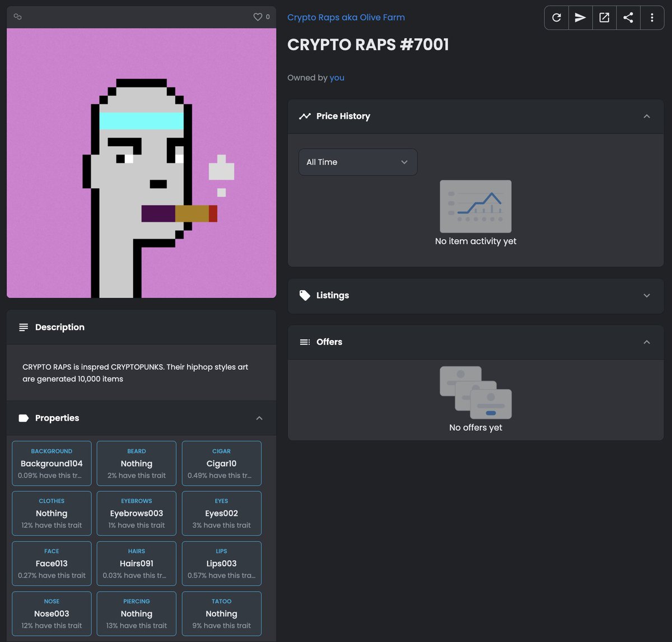
Task: Click the 'you' owner link
Action: pyautogui.click(x=337, y=78)
